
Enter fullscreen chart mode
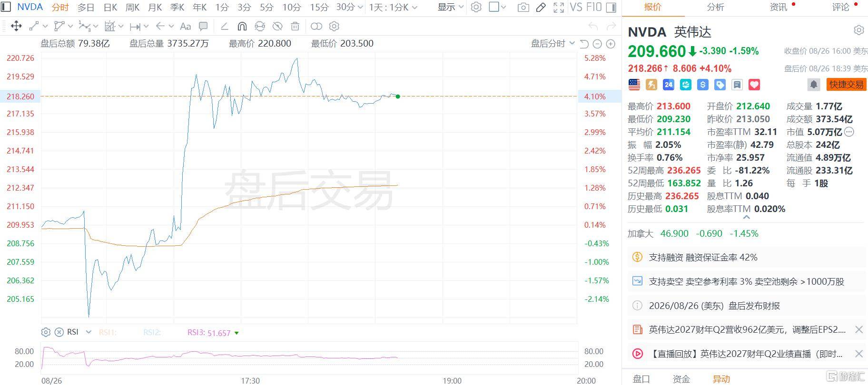(x=559, y=7)
